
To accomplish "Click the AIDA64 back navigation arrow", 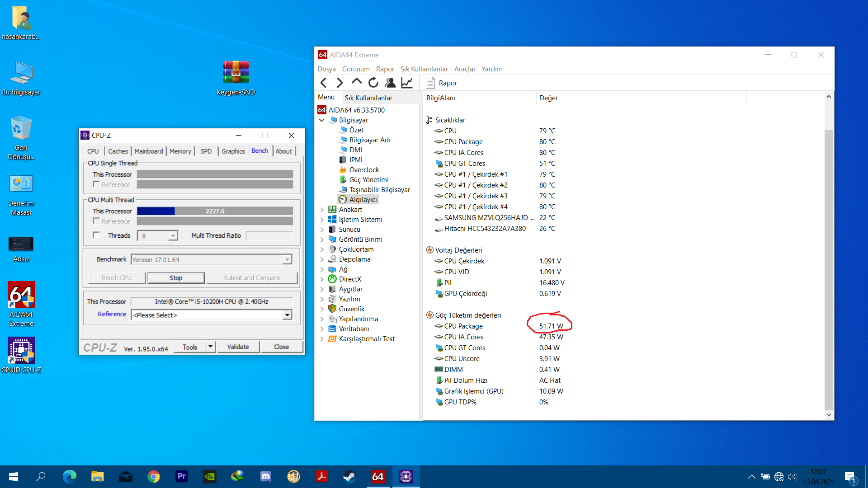I will (x=323, y=83).
